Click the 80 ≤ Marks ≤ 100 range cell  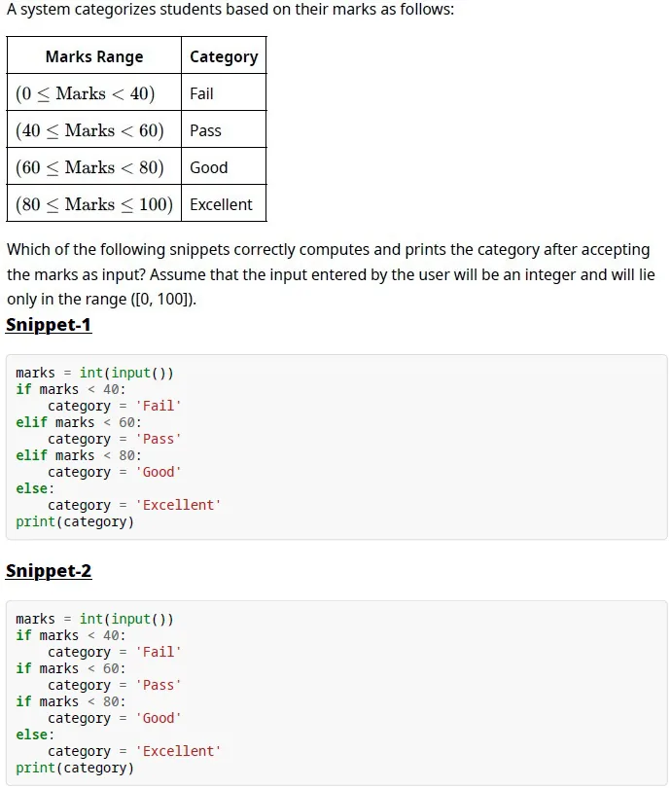click(94, 203)
